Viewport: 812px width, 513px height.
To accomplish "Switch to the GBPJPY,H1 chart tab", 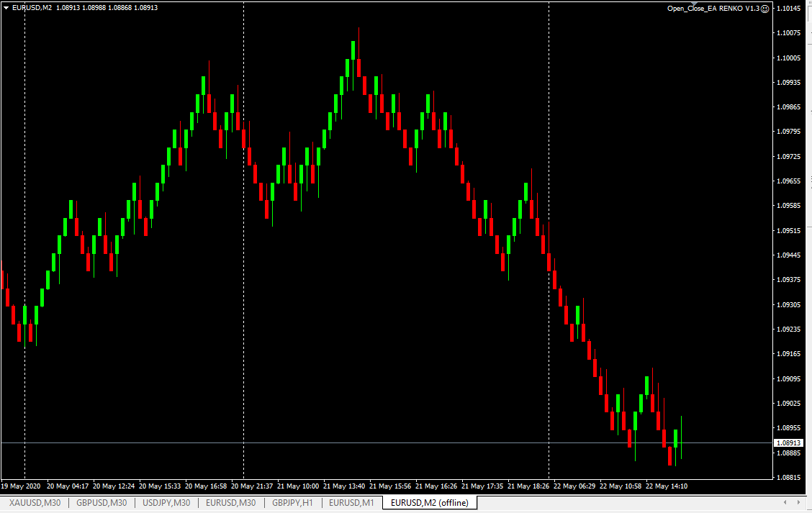I will (292, 503).
